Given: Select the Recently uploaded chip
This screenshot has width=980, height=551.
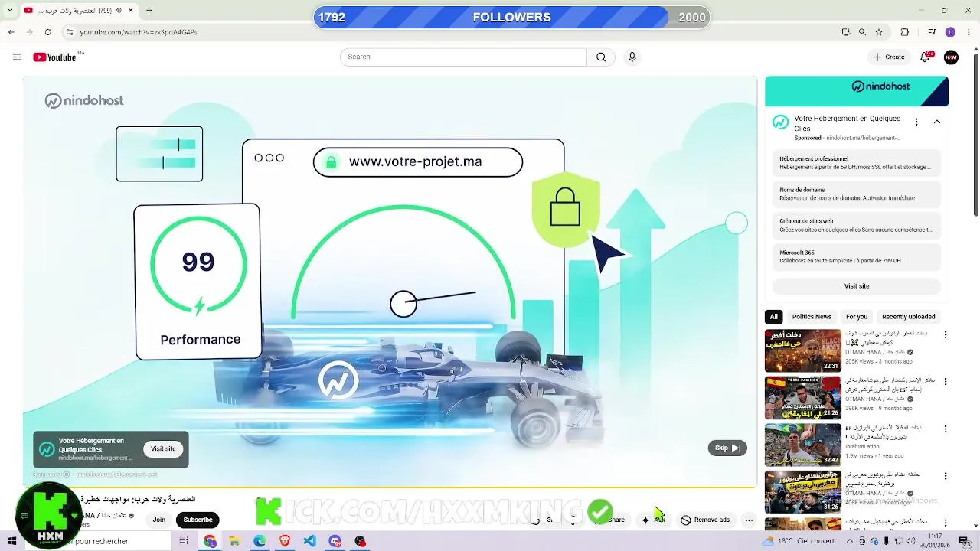Looking at the screenshot, I should [x=908, y=317].
